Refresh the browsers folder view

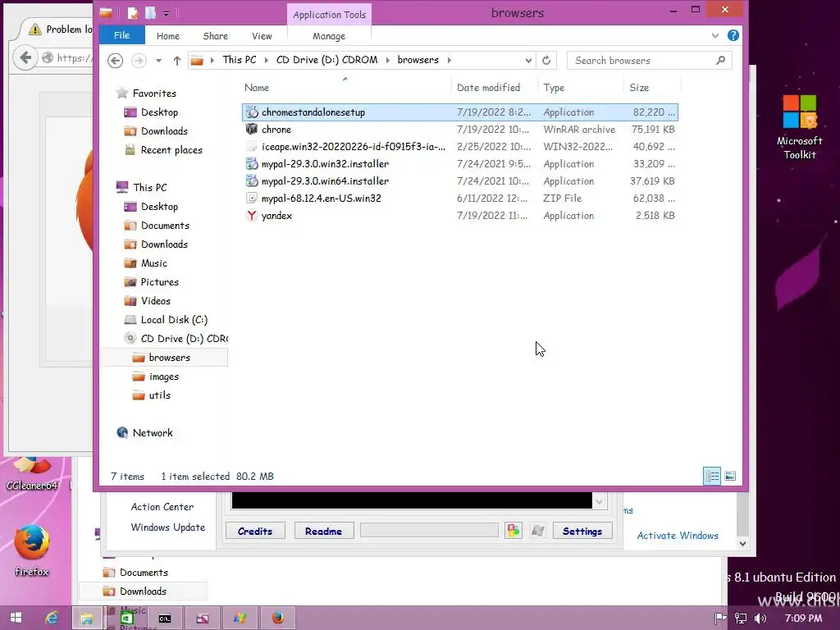(546, 60)
